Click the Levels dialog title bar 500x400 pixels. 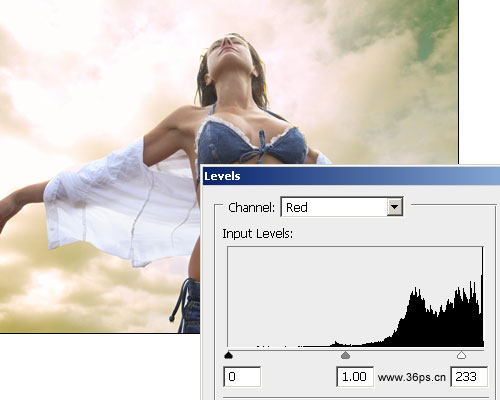tap(351, 176)
